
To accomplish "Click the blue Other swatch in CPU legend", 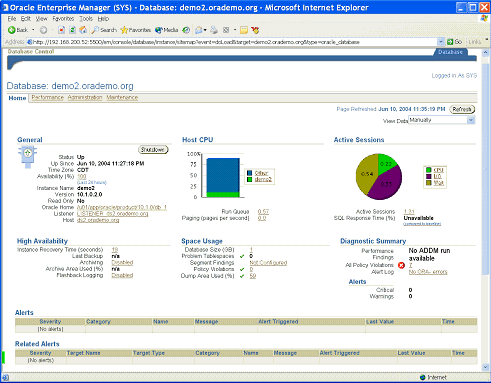I will 249,173.
